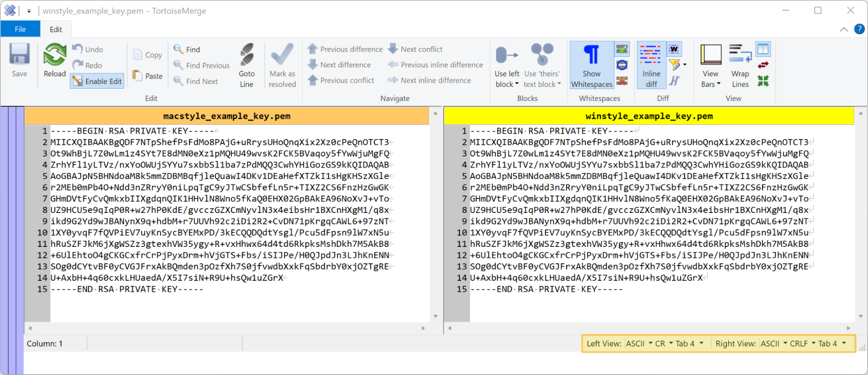
Task: Click the Use left block icon
Action: pyautogui.click(x=507, y=55)
